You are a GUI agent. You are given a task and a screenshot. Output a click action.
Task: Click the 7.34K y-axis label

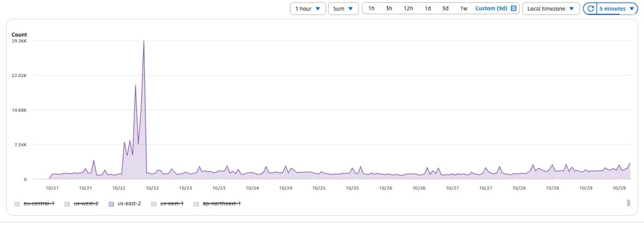click(21, 145)
